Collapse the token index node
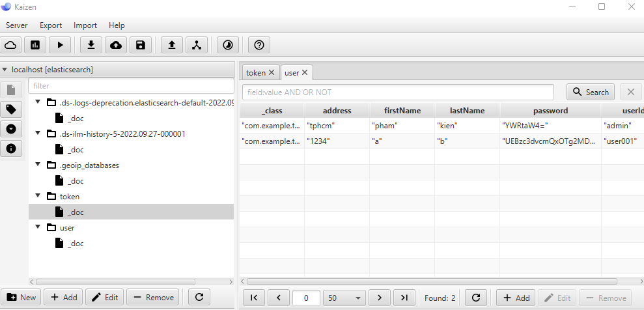This screenshot has width=644, height=310. (38, 195)
